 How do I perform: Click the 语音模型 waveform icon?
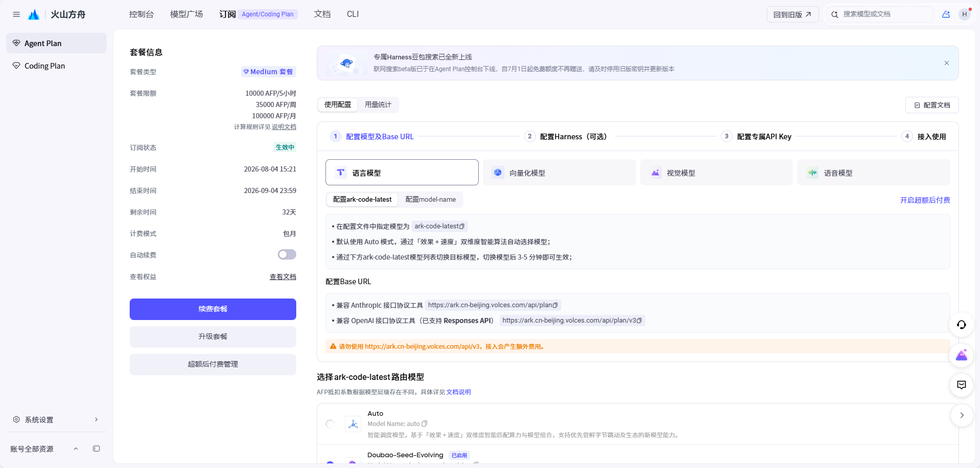[812, 173]
